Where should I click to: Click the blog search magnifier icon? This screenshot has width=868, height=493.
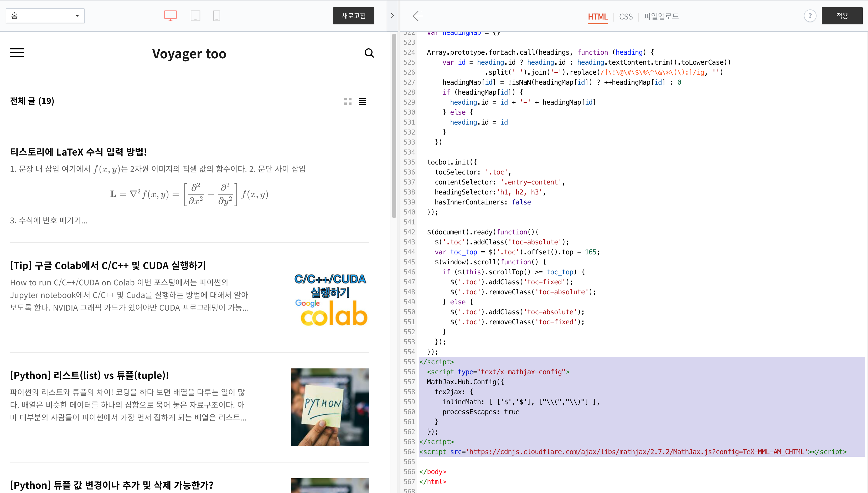coord(369,53)
